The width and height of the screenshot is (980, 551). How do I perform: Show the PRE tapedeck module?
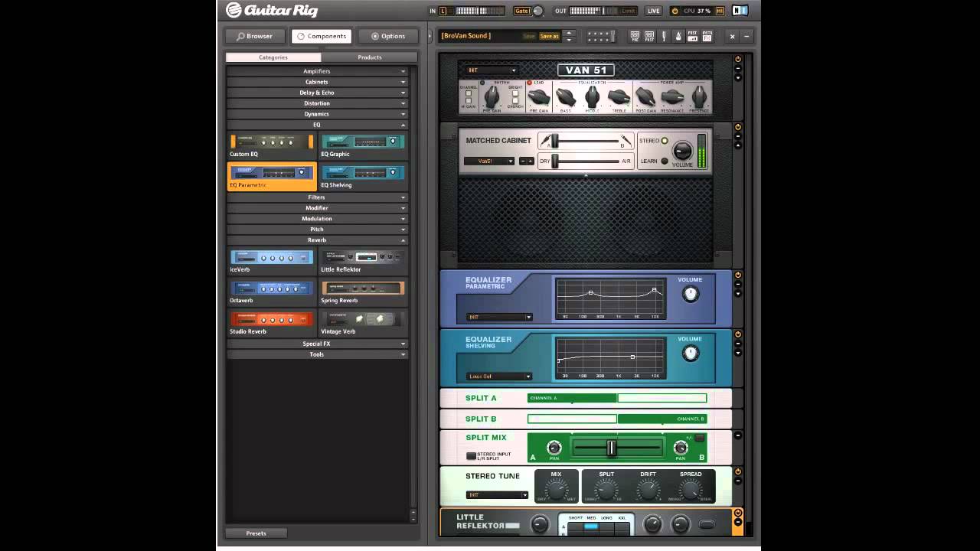635,36
